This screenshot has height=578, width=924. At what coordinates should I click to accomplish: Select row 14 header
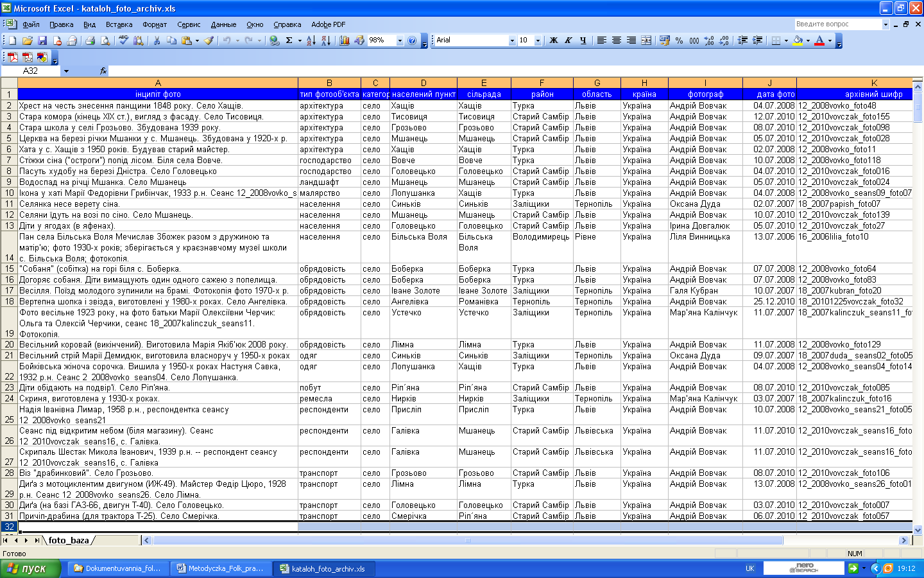click(x=9, y=247)
